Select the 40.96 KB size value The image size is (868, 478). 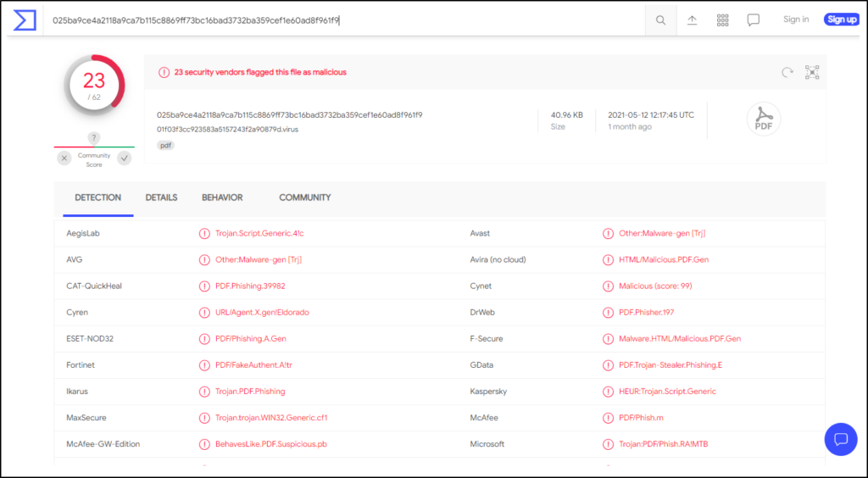[x=567, y=115]
